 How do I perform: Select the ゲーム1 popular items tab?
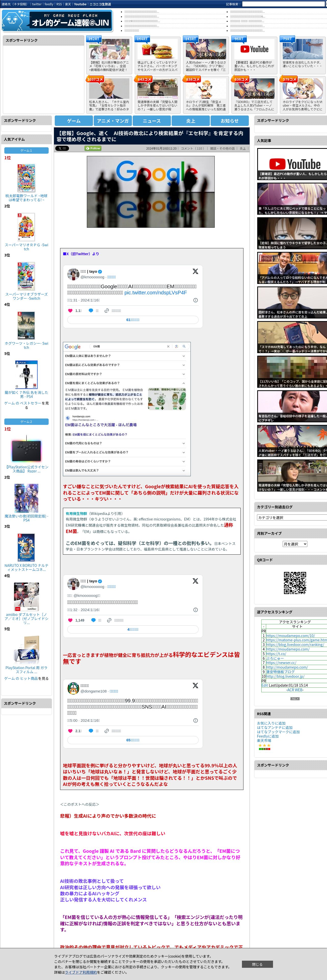pos(26,150)
